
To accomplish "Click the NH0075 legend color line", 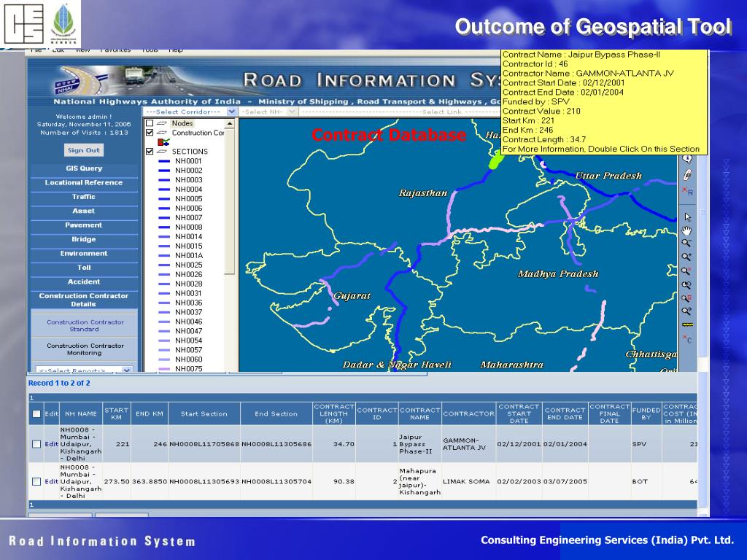I will coord(164,368).
